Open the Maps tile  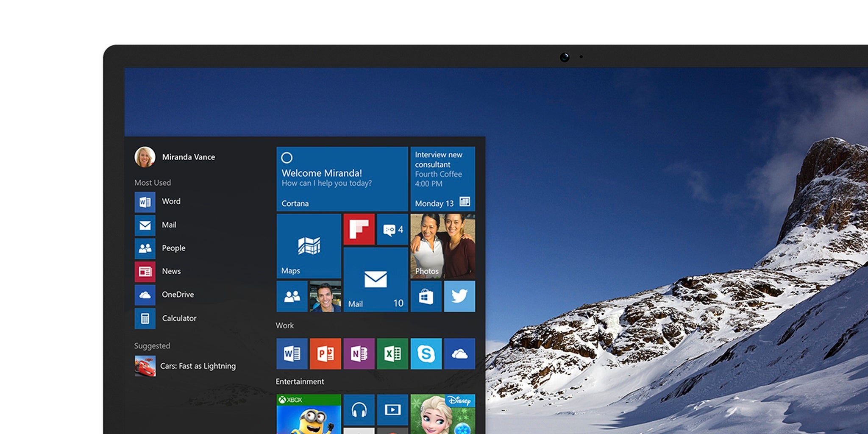[x=309, y=246]
